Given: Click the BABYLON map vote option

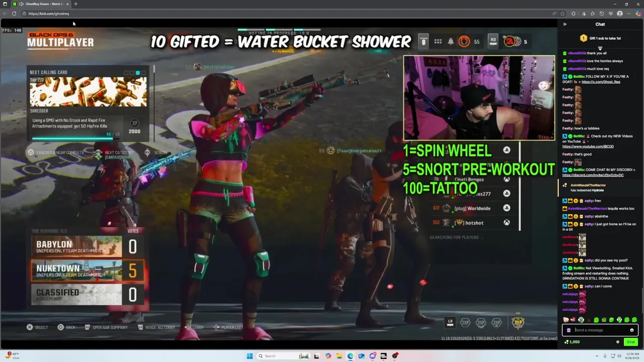Looking at the screenshot, I should 88,247.
